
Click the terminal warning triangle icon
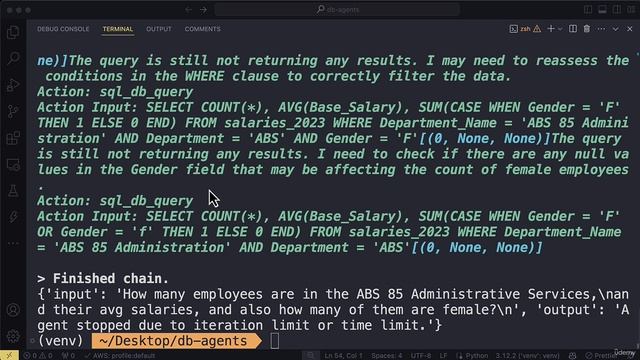[537, 29]
